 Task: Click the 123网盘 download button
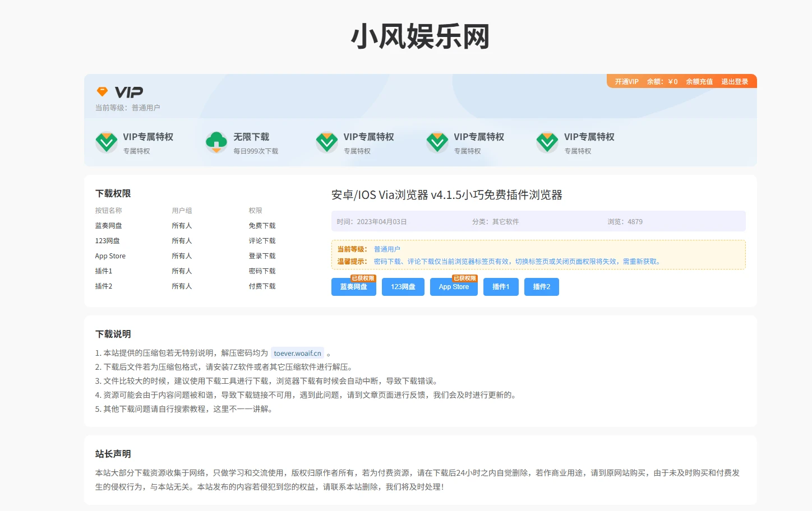tap(403, 287)
